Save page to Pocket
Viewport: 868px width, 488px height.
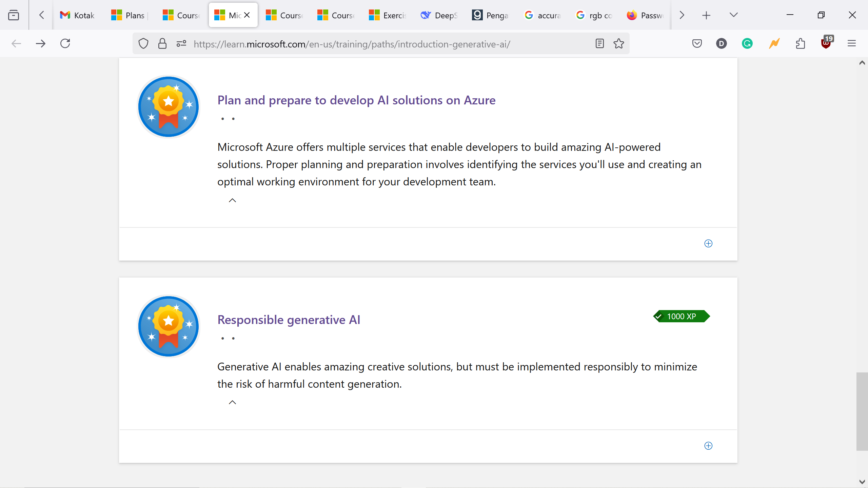coord(697,44)
